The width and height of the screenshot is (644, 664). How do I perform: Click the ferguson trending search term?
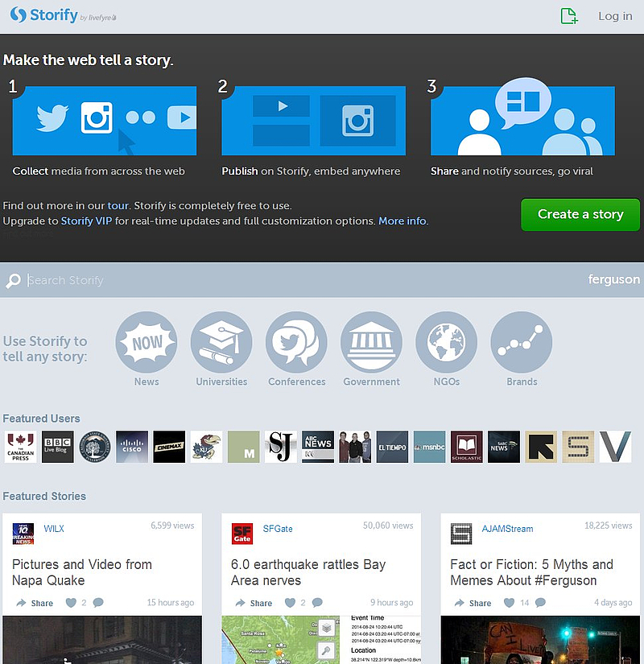(x=613, y=280)
